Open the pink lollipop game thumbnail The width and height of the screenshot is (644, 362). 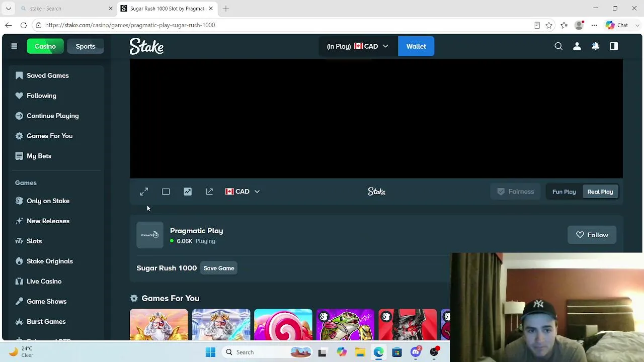(283, 324)
